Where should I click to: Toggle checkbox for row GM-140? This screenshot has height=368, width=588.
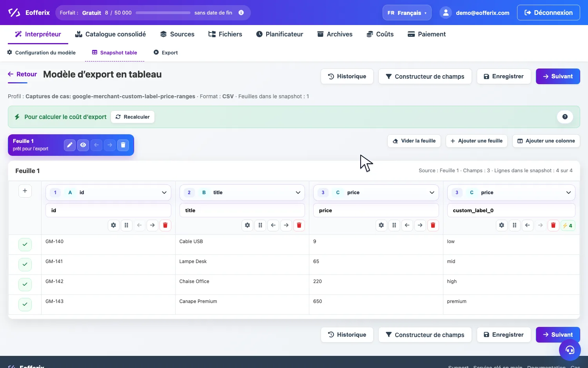tap(25, 244)
